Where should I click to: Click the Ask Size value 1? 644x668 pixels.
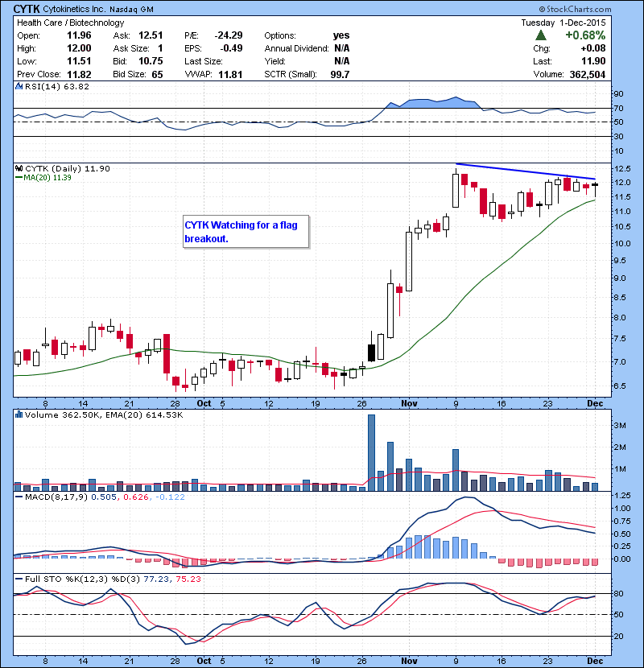point(160,48)
